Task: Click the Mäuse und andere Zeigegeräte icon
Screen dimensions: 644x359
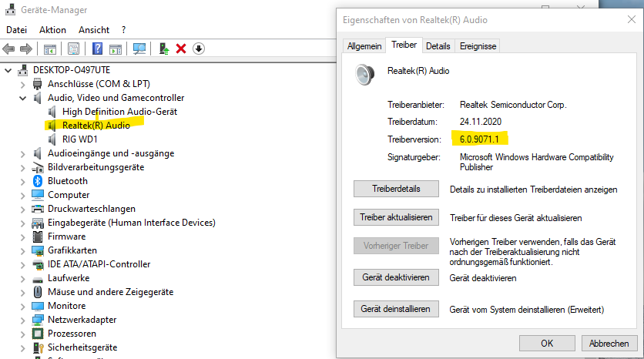Action: (x=38, y=292)
